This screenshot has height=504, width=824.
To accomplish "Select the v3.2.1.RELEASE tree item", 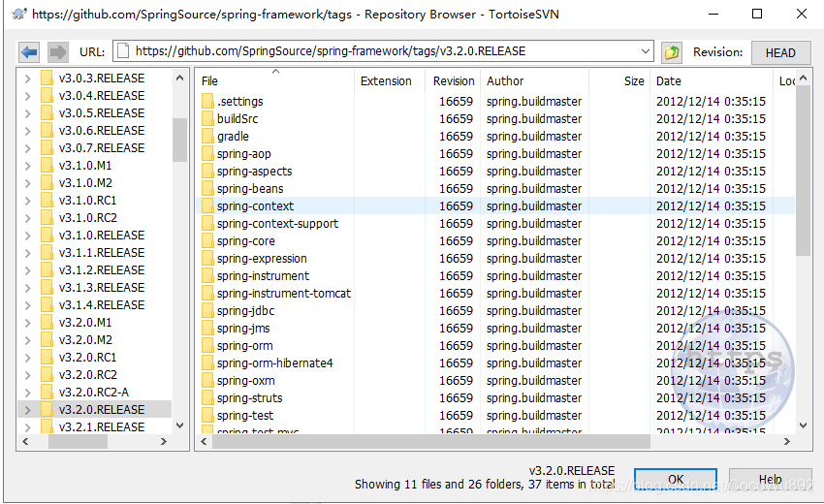I will 102,426.
